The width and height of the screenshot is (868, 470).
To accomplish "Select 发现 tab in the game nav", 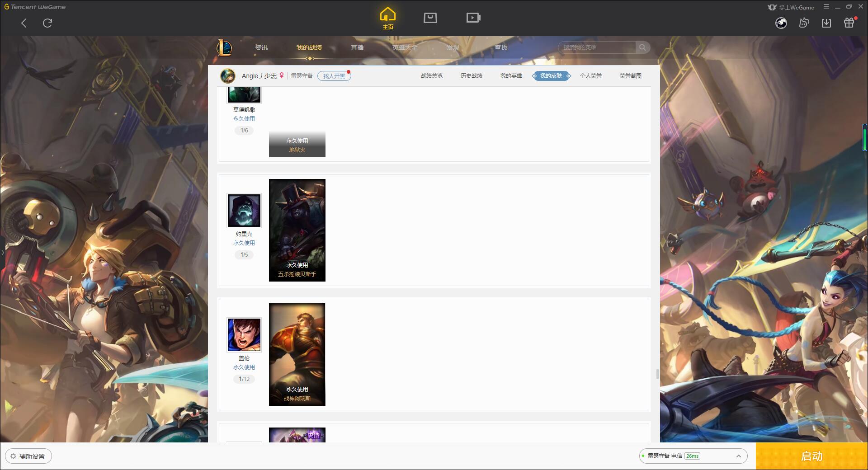I will (453, 47).
